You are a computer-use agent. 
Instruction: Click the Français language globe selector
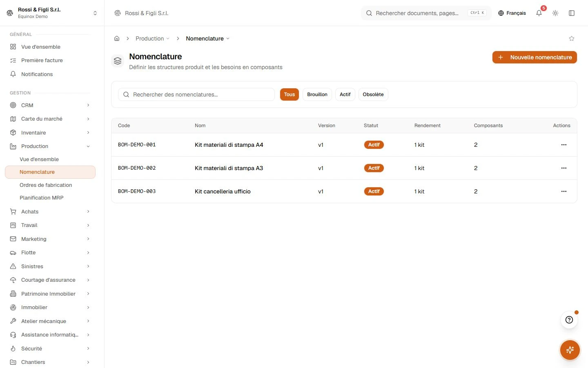(512, 13)
